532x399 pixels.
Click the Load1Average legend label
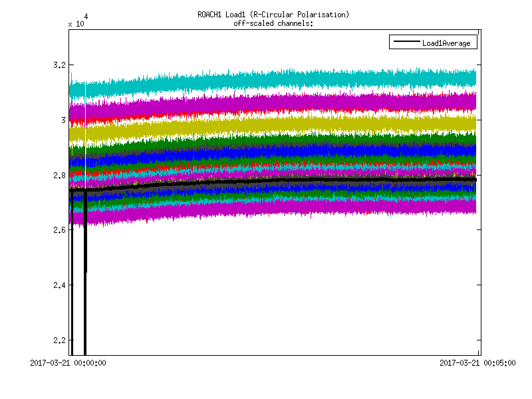tap(446, 43)
